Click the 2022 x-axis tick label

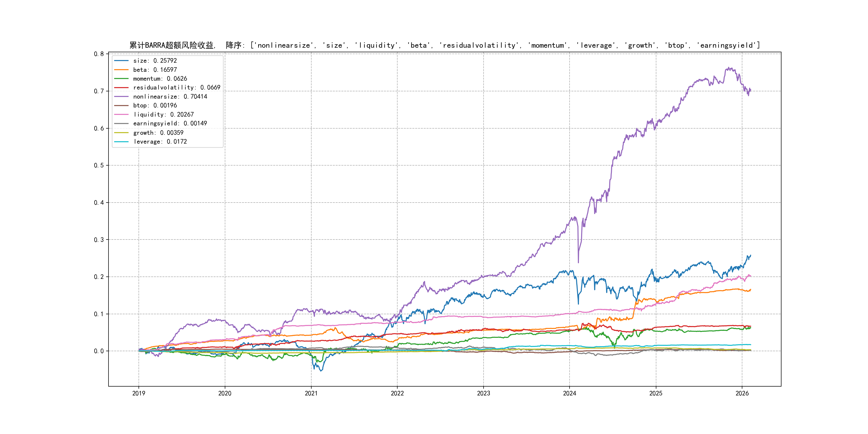397,393
